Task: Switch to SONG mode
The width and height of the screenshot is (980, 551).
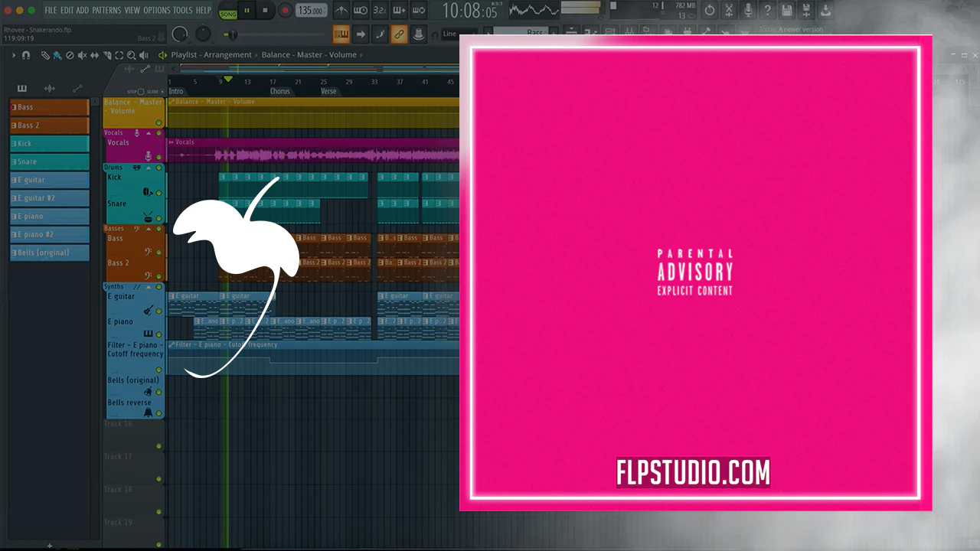Action: pos(228,14)
